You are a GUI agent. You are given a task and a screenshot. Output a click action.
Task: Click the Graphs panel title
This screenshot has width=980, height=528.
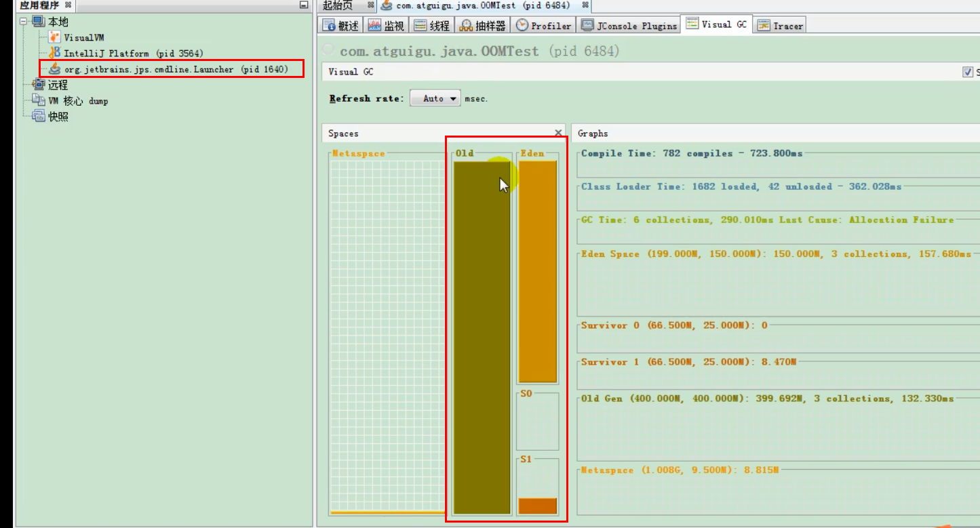[593, 134]
